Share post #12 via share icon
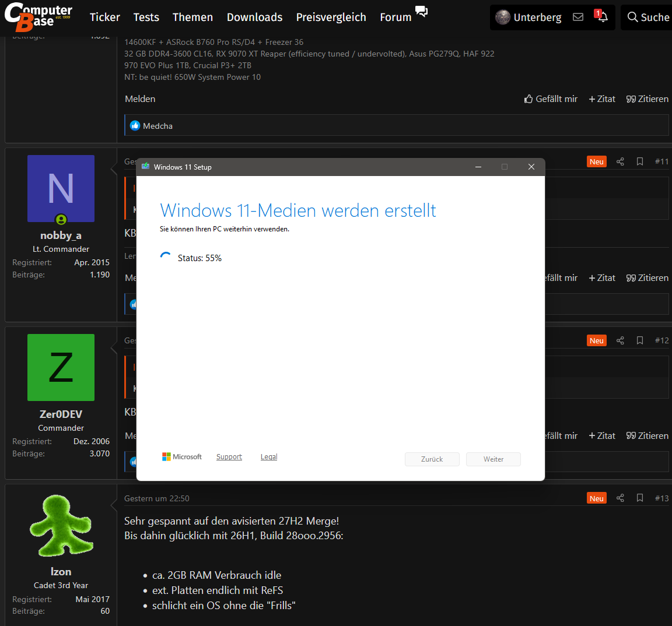Screen dimensions: 672x626 pyautogui.click(x=620, y=340)
